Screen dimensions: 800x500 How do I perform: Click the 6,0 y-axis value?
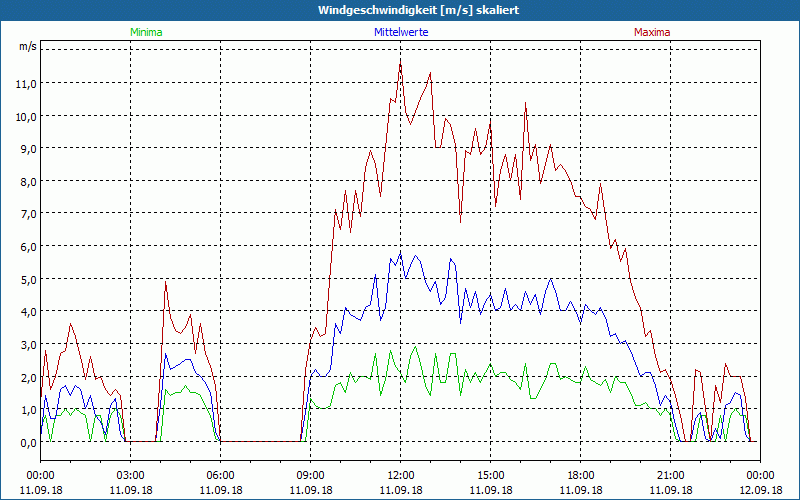pyautogui.click(x=28, y=247)
